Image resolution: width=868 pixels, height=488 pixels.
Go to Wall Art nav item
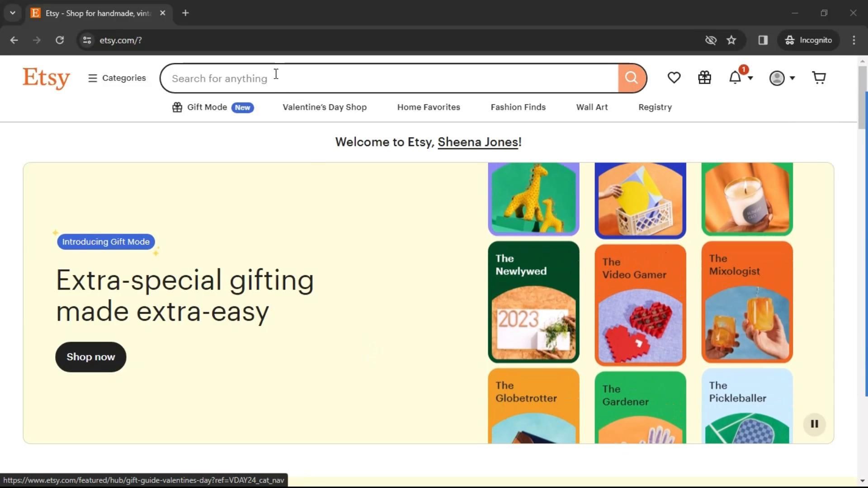pos(592,107)
